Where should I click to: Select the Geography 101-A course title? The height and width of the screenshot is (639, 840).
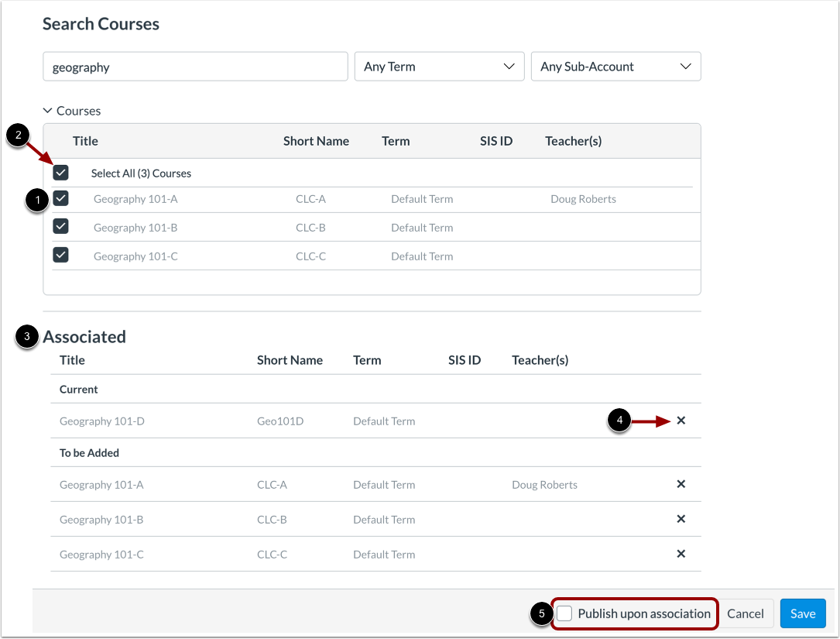click(x=135, y=199)
